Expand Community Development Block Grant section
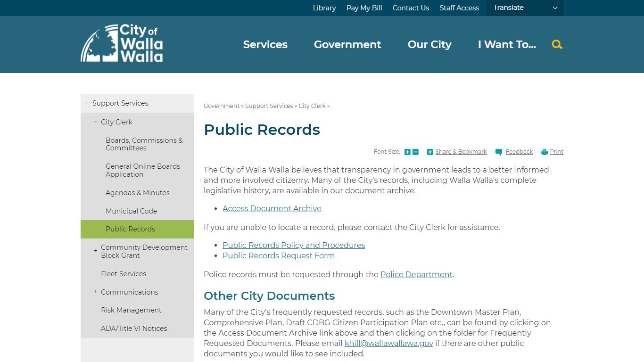This screenshot has height=362, width=644. click(96, 251)
